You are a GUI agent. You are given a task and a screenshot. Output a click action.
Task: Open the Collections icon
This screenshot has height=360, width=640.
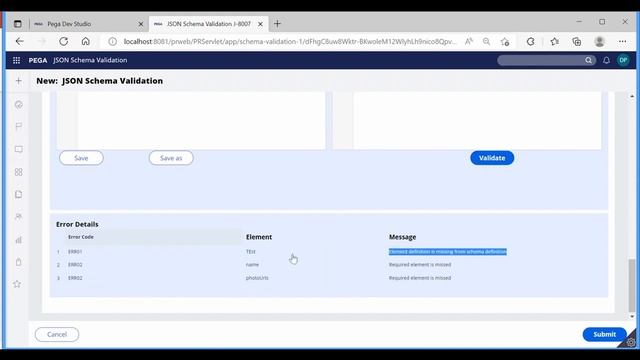pos(577,41)
